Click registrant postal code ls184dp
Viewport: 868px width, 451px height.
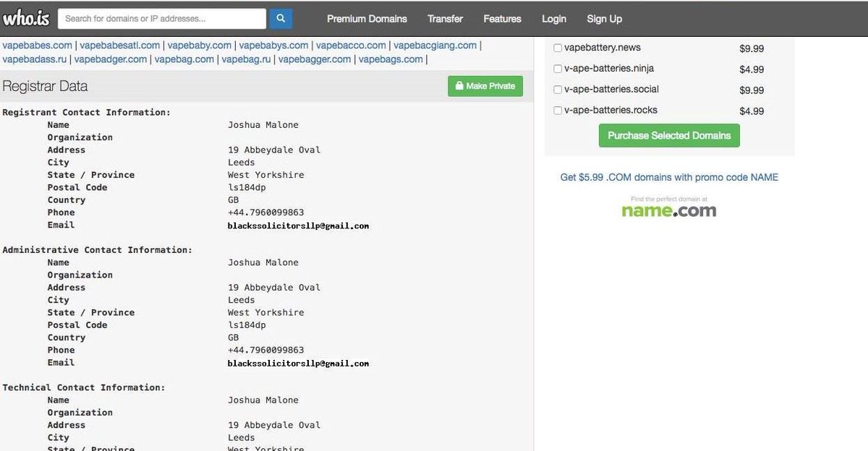click(x=247, y=187)
